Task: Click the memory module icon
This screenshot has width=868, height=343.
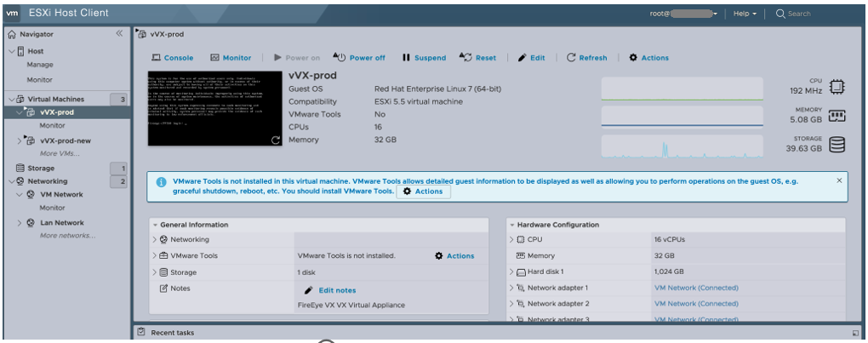Action: (x=837, y=116)
